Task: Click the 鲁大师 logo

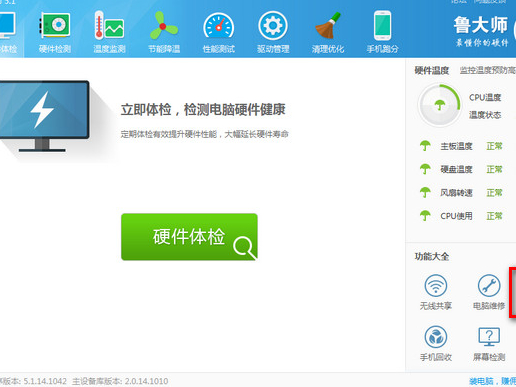Action: 481,31
